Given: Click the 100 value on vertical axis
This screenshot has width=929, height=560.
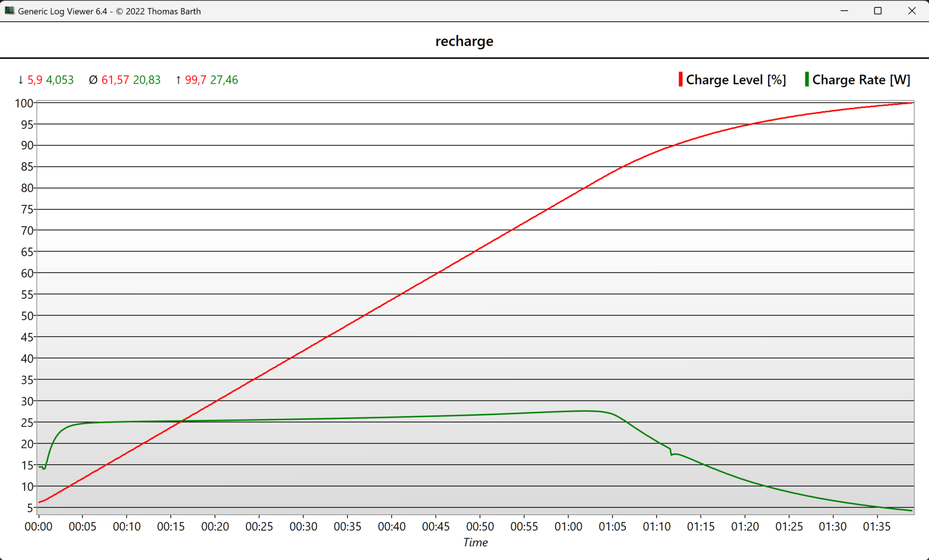Looking at the screenshot, I should point(24,103).
